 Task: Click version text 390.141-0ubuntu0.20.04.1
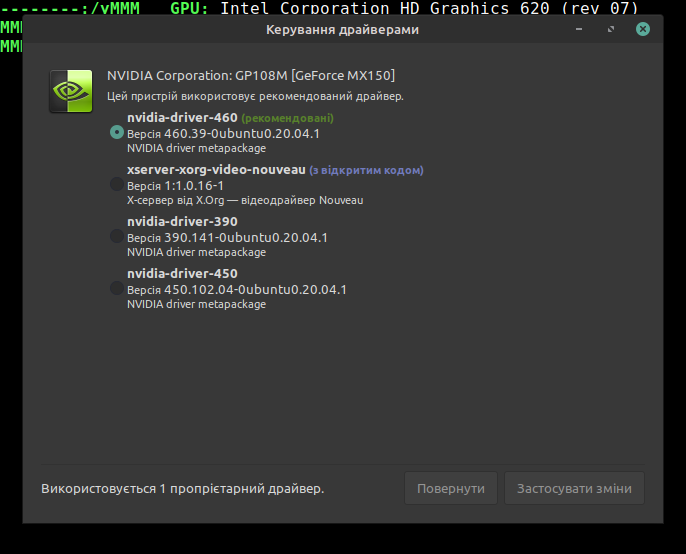[245, 238]
